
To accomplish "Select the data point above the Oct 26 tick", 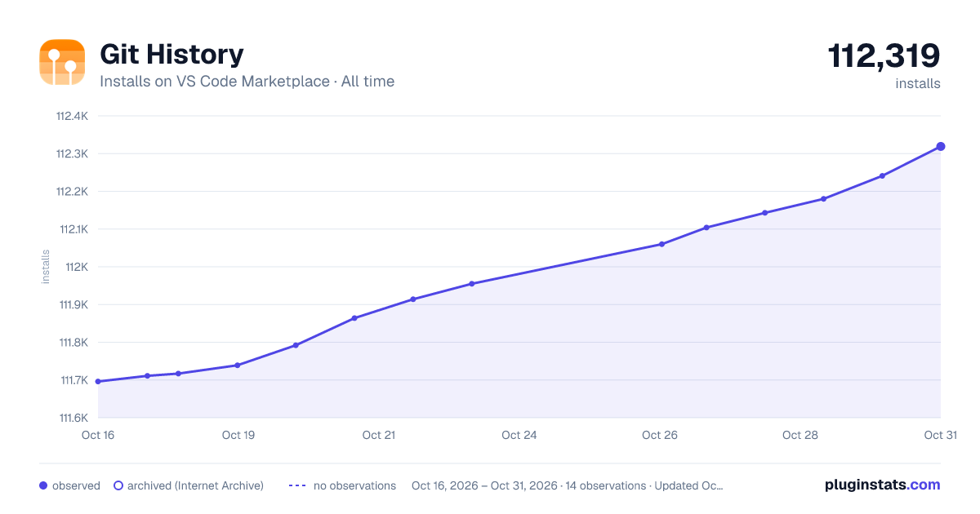I will click(x=661, y=244).
